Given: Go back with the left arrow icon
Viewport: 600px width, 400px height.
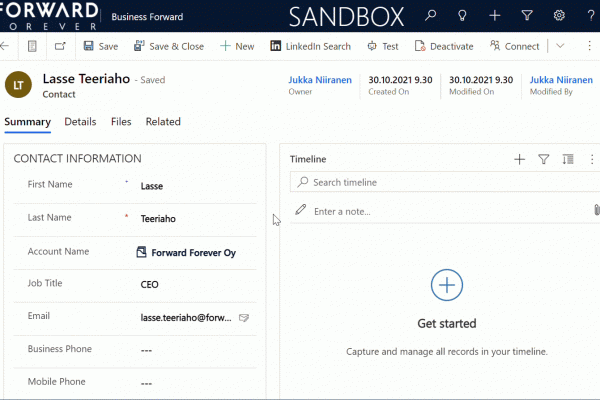Looking at the screenshot, I should tap(5, 46).
